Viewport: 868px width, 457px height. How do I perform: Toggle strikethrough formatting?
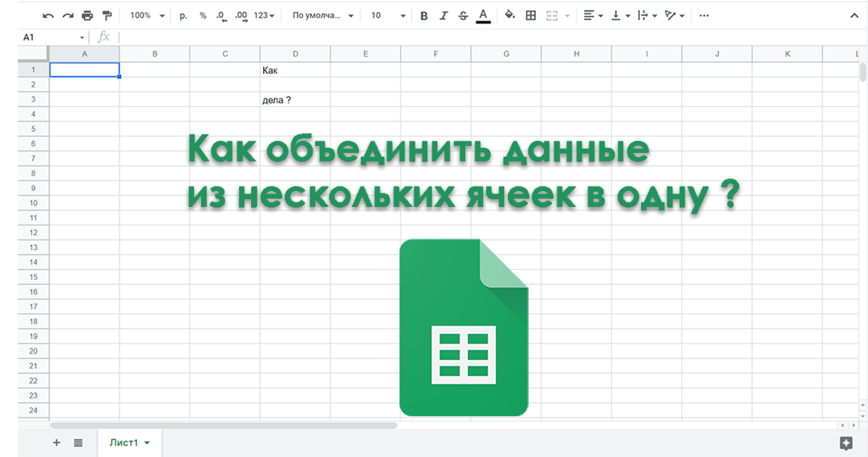(463, 15)
